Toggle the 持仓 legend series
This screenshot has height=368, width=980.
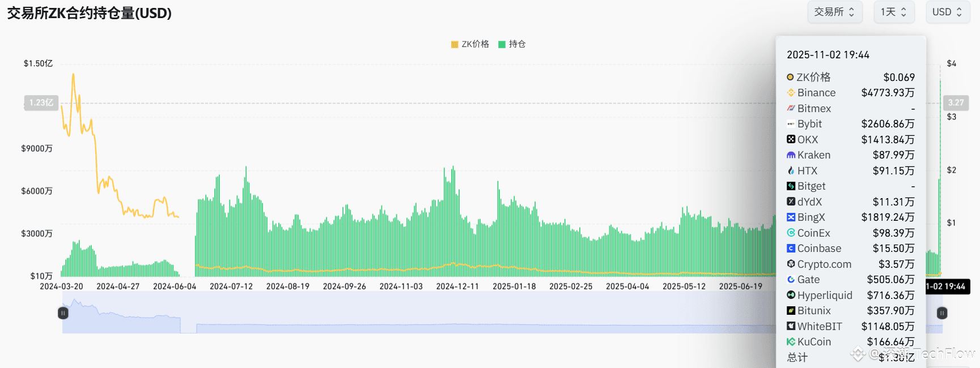tap(512, 44)
